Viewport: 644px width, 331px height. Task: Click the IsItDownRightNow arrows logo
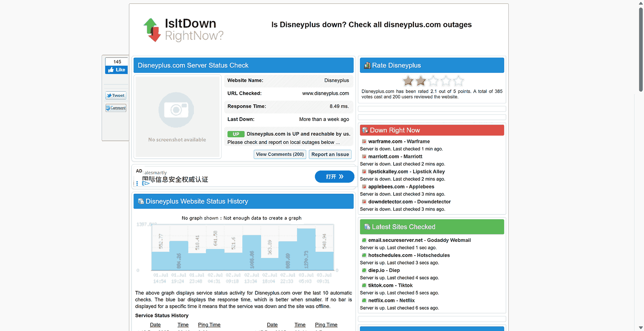[152, 30]
